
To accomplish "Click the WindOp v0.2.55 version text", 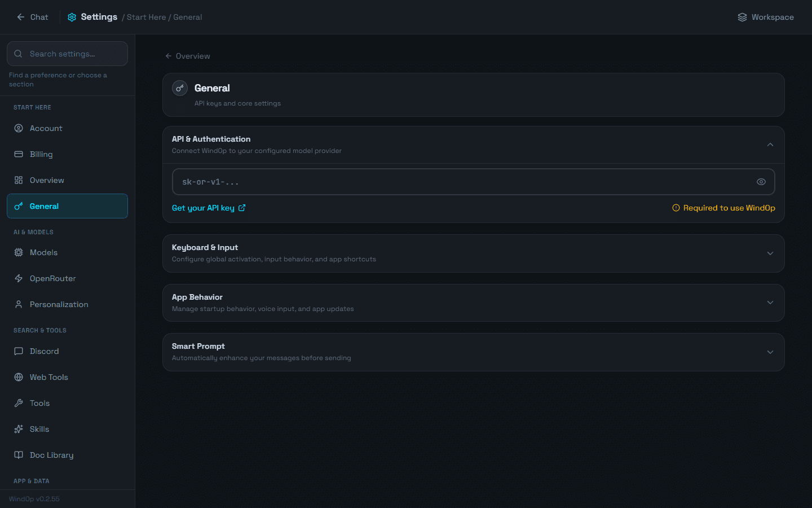I will [x=34, y=499].
